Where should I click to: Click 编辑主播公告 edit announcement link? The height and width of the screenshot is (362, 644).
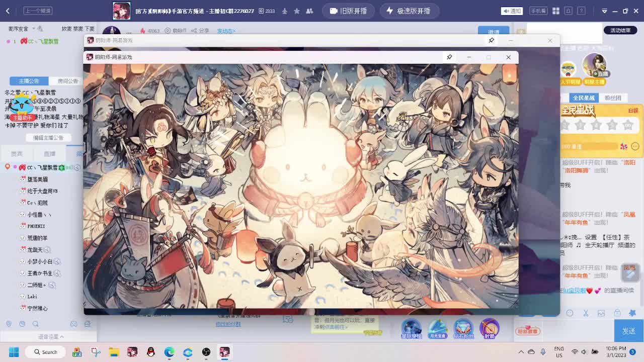tap(48, 138)
